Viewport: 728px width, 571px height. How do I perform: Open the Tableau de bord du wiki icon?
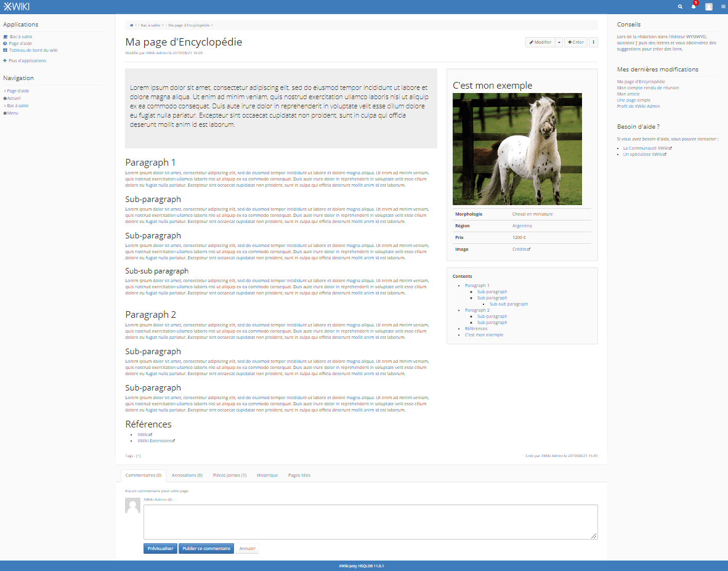[5, 50]
